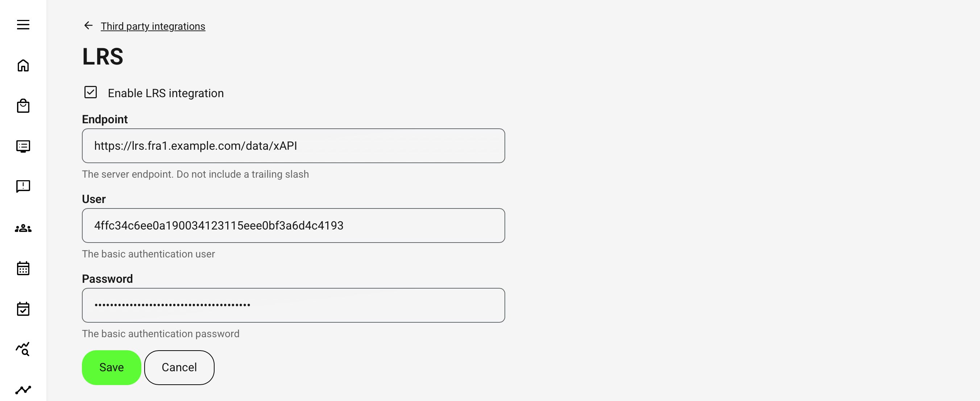Open the shopping bag section

(24, 106)
